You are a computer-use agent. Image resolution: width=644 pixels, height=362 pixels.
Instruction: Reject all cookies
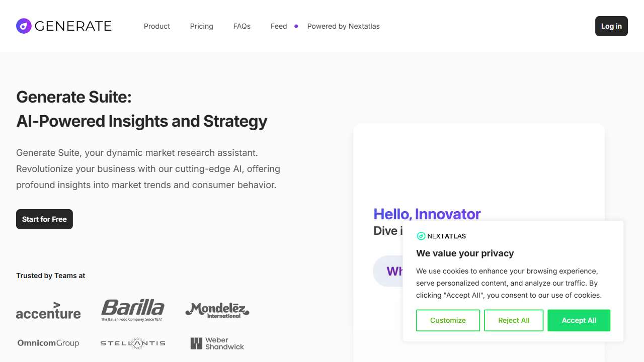(x=514, y=320)
